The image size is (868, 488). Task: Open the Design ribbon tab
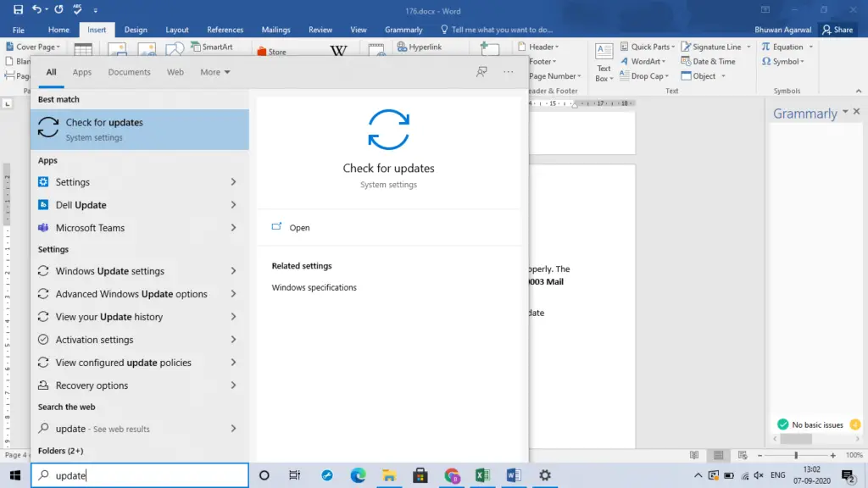tap(136, 30)
